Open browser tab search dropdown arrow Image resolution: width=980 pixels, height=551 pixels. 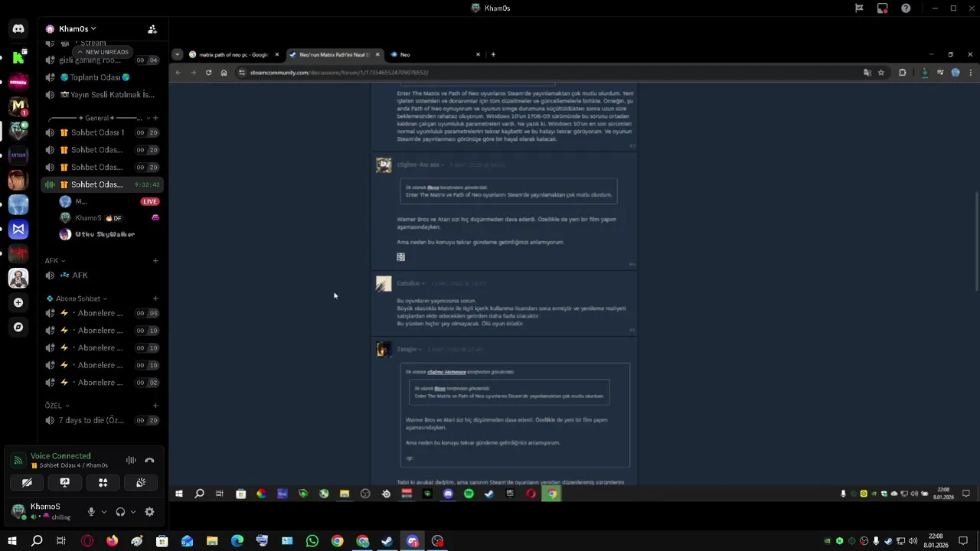pyautogui.click(x=178, y=54)
